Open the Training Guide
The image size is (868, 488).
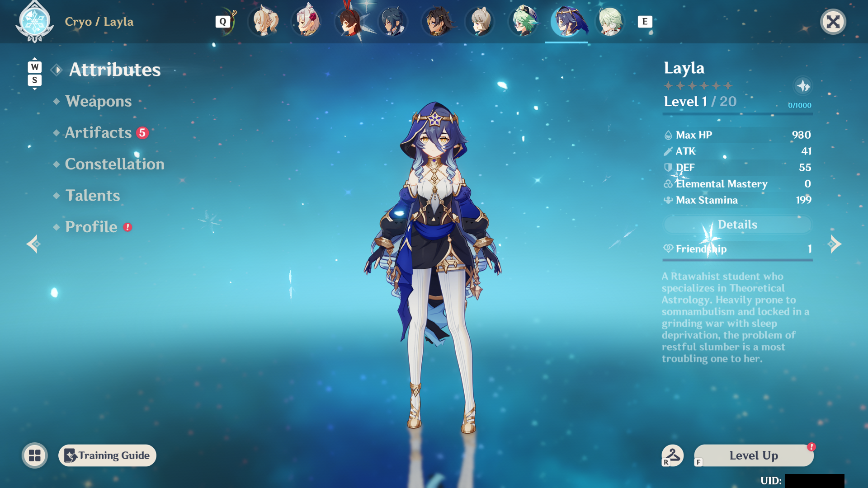coord(108,455)
